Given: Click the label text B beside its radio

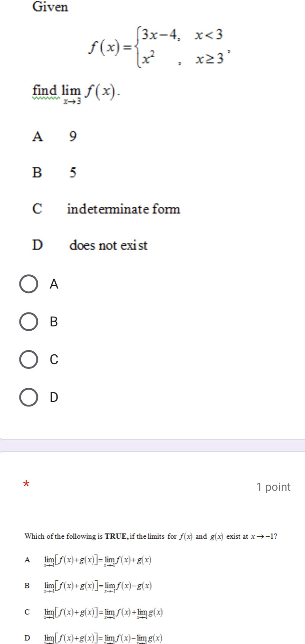Looking at the screenshot, I should [x=54, y=322].
